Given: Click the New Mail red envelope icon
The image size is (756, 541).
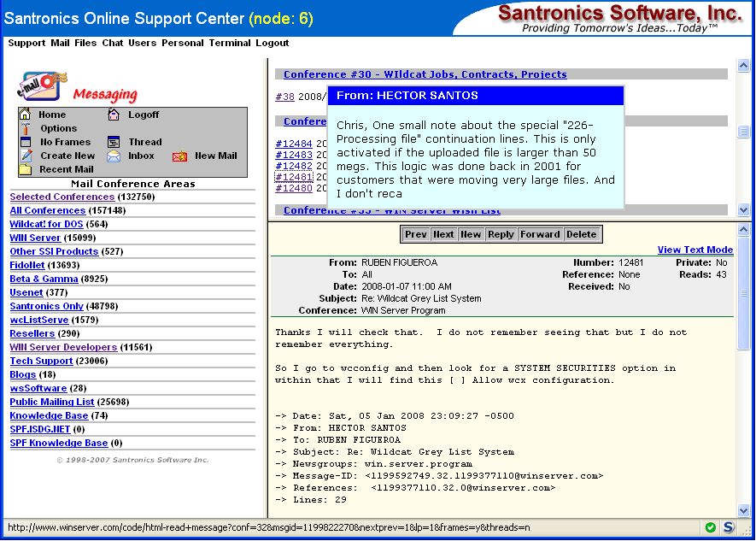Looking at the screenshot, I should pos(179,156).
